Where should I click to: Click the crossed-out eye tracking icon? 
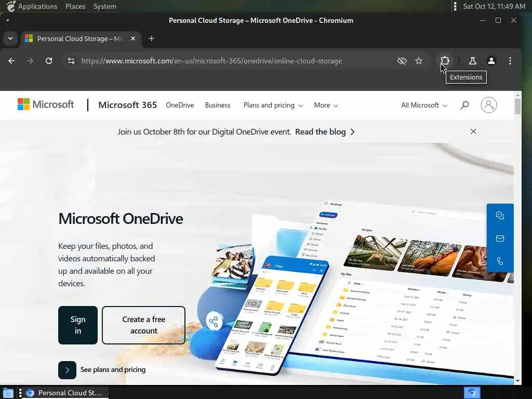(x=402, y=61)
